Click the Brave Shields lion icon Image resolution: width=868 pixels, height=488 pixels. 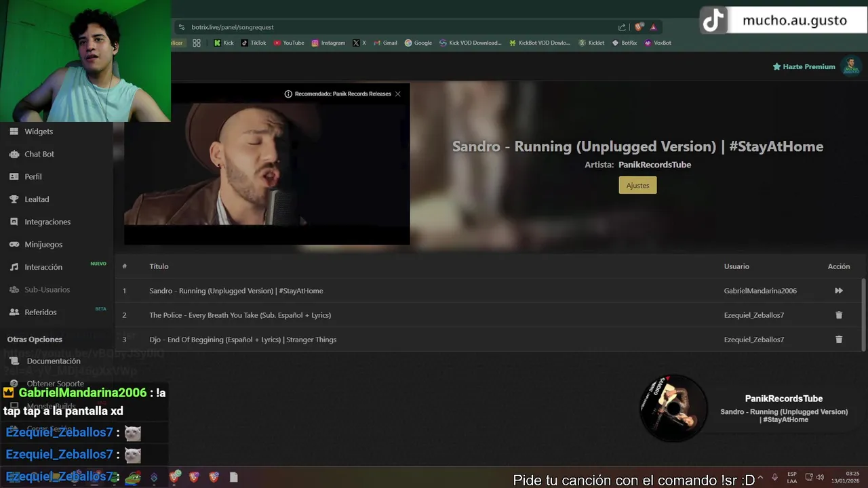pyautogui.click(x=639, y=27)
